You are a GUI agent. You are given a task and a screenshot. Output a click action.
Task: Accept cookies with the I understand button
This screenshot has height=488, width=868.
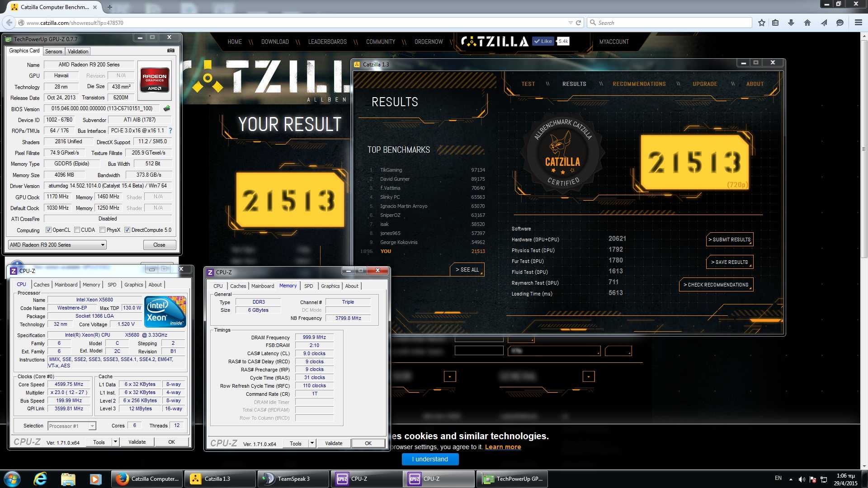pyautogui.click(x=430, y=459)
